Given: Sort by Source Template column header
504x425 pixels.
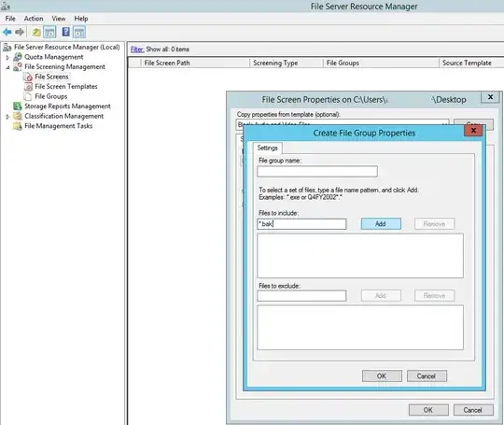Looking at the screenshot, I should click(471, 64).
